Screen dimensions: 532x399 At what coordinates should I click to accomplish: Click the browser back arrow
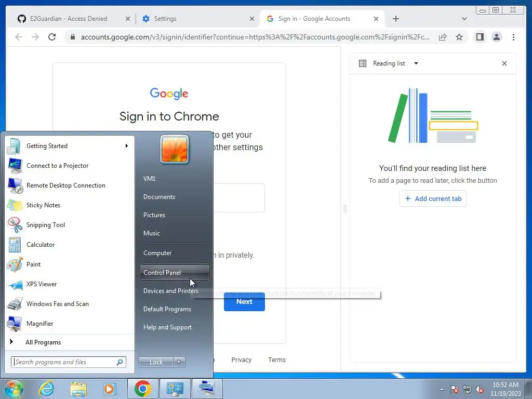[x=19, y=37]
